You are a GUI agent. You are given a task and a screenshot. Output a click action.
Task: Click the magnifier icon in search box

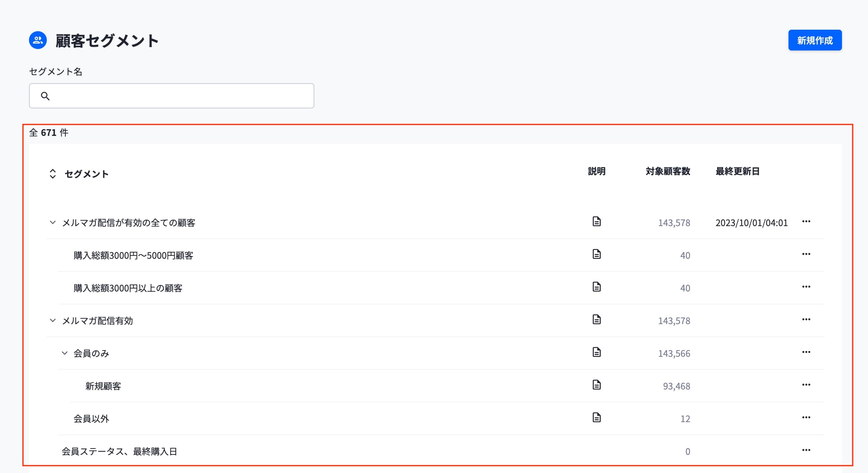pyautogui.click(x=45, y=96)
